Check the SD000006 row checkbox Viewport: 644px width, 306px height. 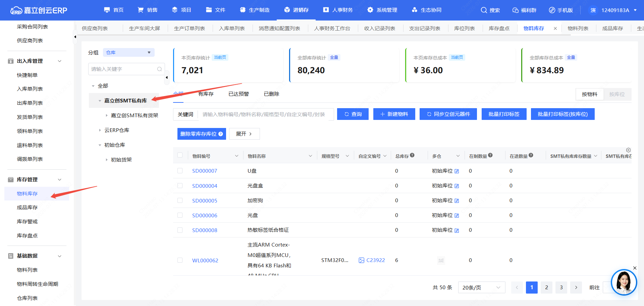pyautogui.click(x=180, y=215)
